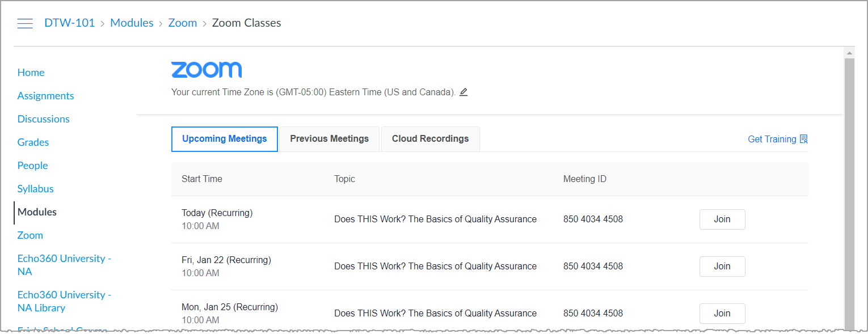Open Zoom breadcrumb link

tap(183, 23)
